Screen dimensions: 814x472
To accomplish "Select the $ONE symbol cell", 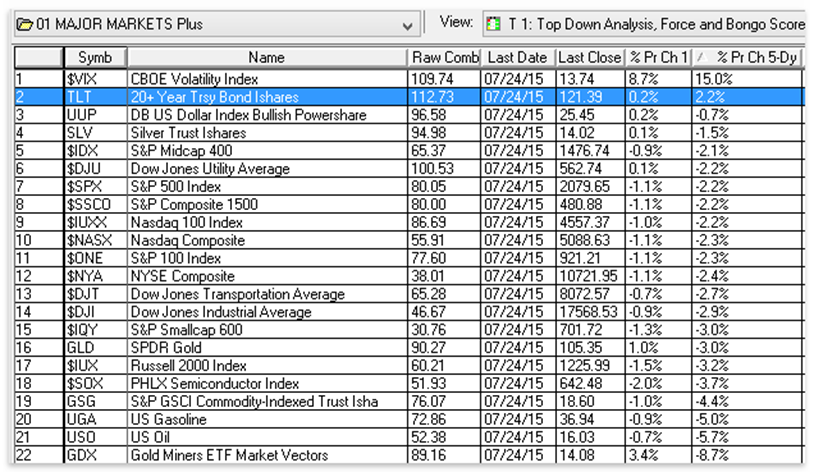I will (x=96, y=258).
